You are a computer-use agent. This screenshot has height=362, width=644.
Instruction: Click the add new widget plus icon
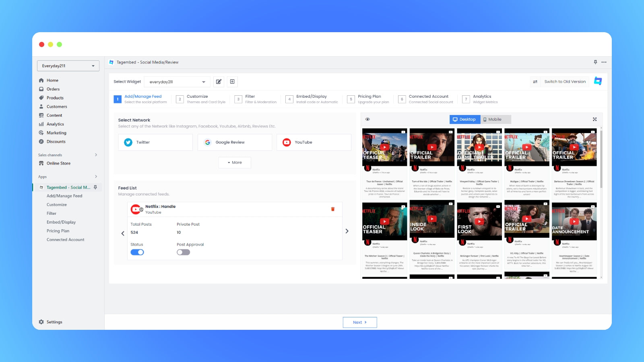[x=232, y=82]
